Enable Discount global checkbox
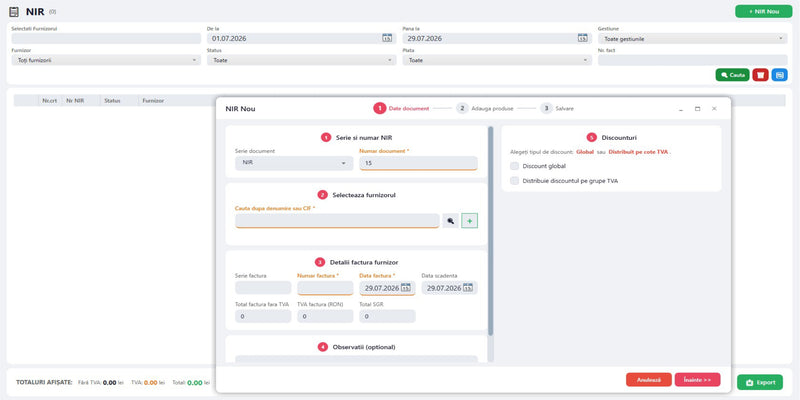Screen dimensions: 800x400 pyautogui.click(x=514, y=166)
